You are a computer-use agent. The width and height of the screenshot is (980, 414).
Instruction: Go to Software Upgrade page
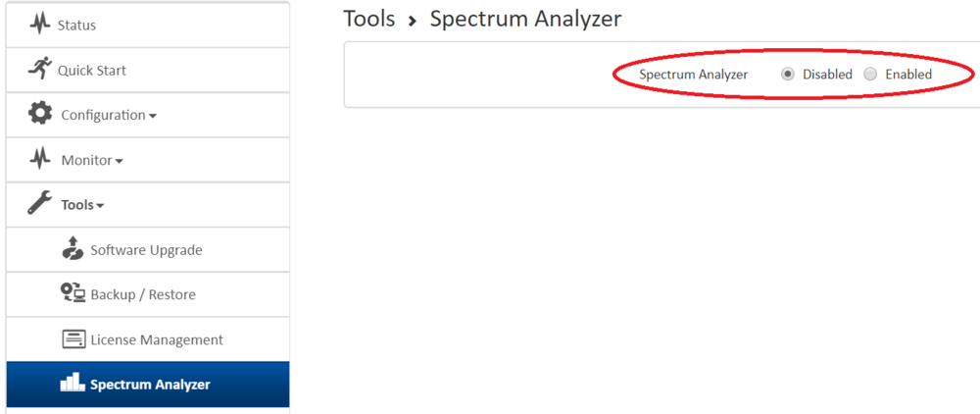pos(146,250)
